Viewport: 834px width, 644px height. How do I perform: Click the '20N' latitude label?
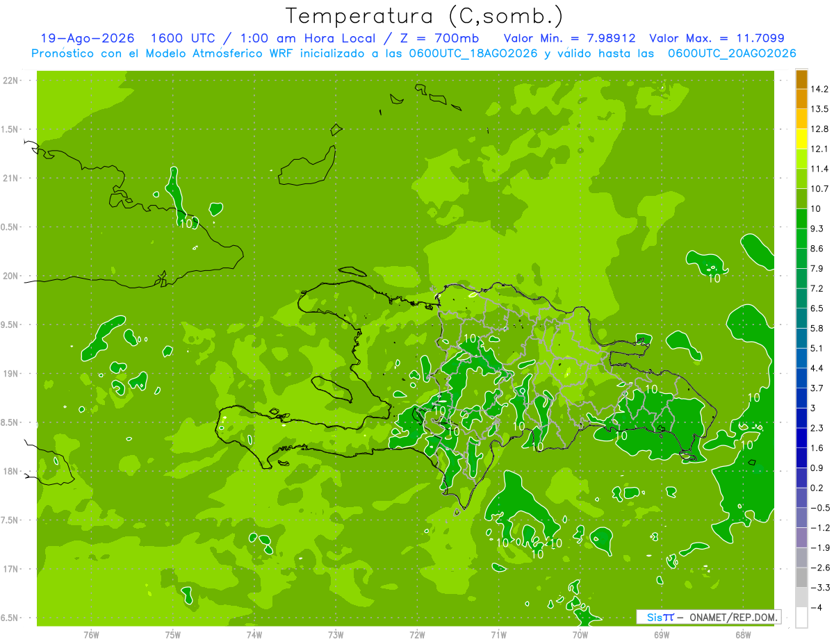(x=12, y=276)
